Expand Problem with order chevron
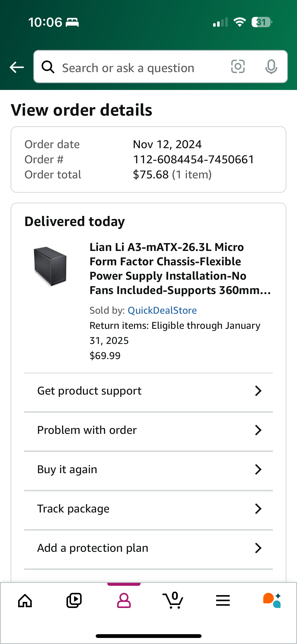 click(258, 430)
